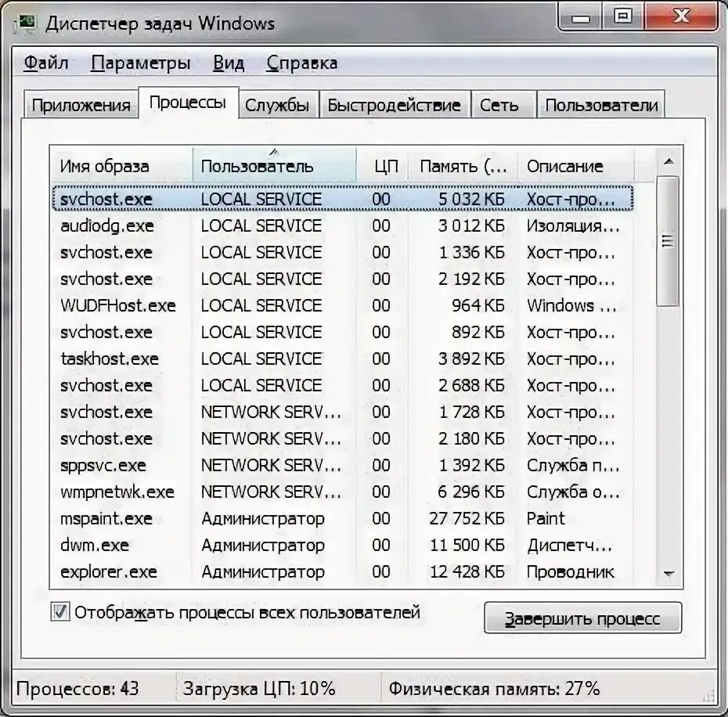Select the dwm.exe process
728x717 pixels.
pyautogui.click(x=343, y=545)
